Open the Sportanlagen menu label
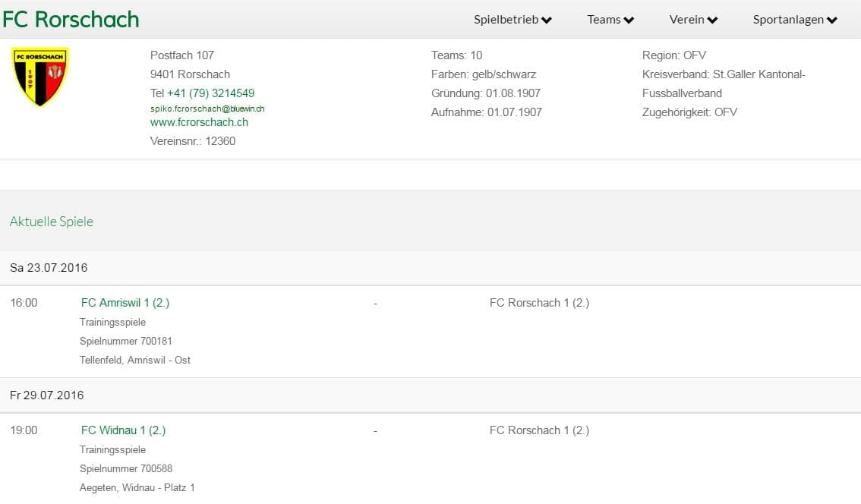Screen dimensions: 861x504 click(x=788, y=20)
